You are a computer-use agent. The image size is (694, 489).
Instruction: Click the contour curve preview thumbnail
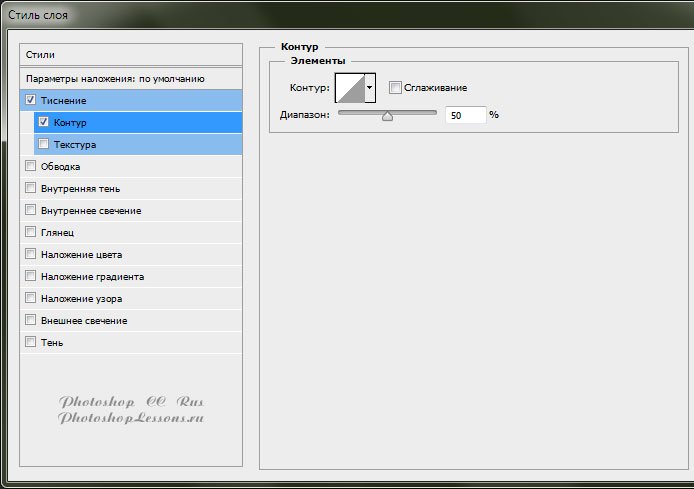(349, 88)
